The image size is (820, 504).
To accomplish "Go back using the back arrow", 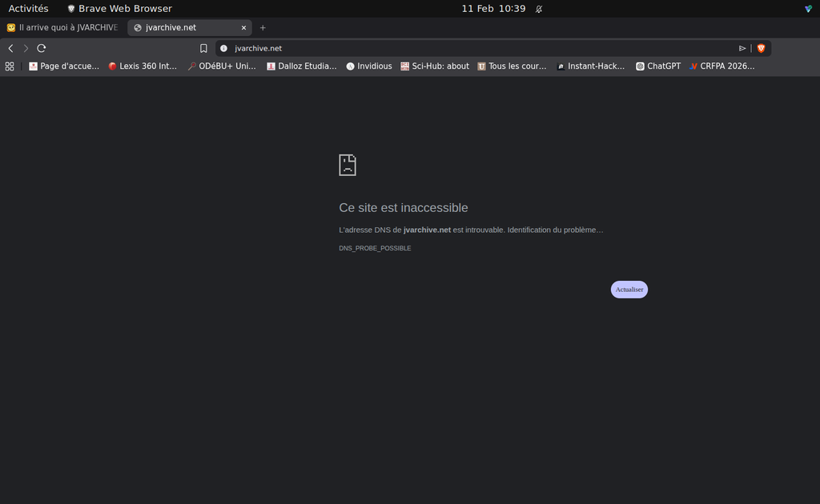I will pos(10,48).
